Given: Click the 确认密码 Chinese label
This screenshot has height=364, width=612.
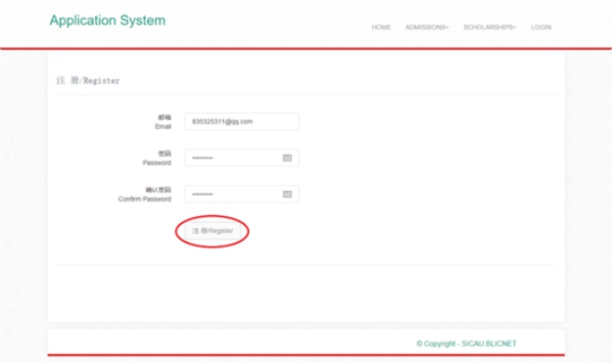Looking at the screenshot, I should click(159, 190).
